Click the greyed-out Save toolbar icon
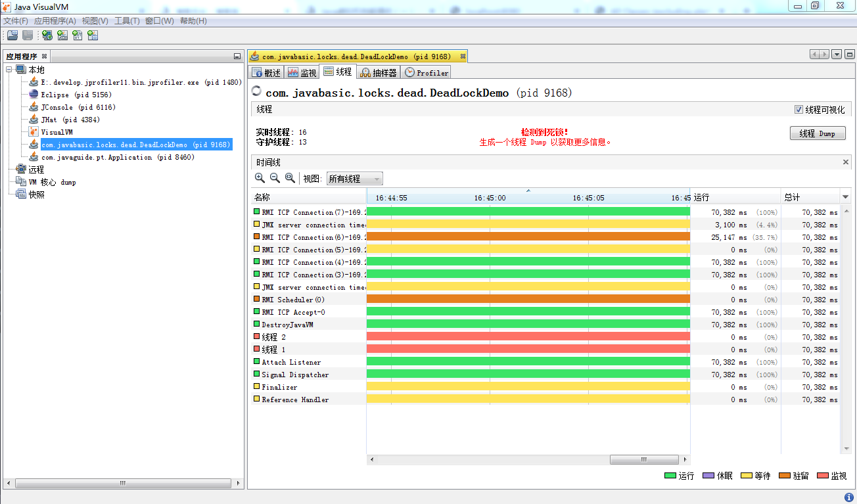This screenshot has height=504, width=857. 28,35
